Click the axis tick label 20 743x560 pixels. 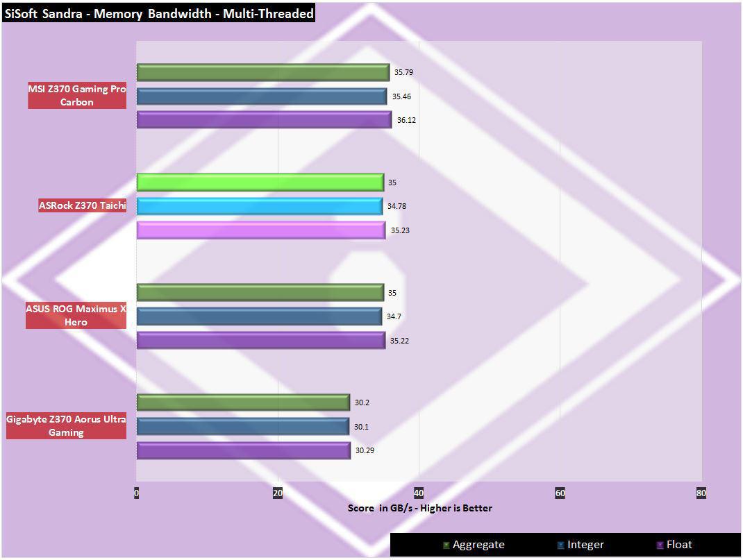[278, 493]
